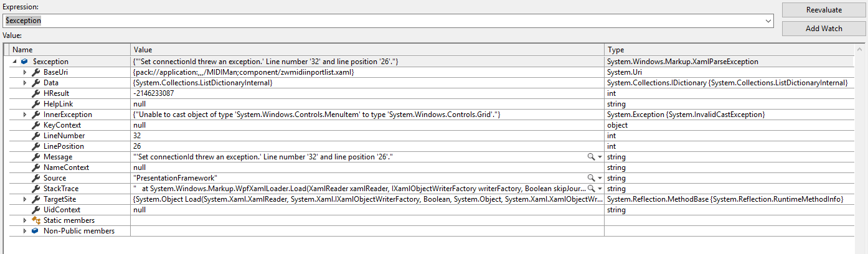Open StackTrace visualizer dropdown arrow
Image resolution: width=868 pixels, height=254 pixels.
[x=600, y=189]
